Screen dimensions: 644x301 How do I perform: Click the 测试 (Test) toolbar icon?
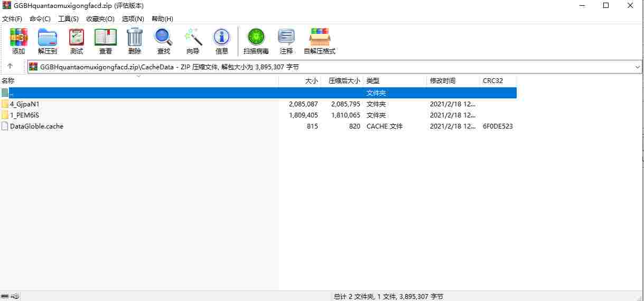77,38
